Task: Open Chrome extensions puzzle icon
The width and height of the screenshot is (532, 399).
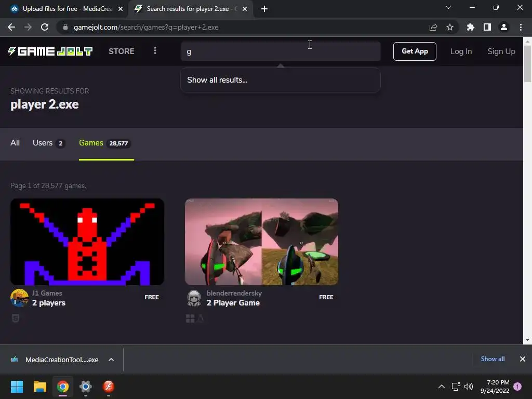Action: tap(471, 27)
